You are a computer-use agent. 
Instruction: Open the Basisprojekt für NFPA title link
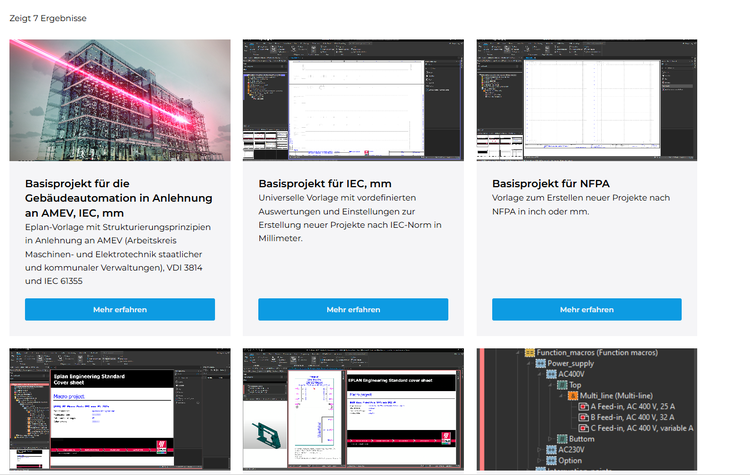(x=551, y=184)
